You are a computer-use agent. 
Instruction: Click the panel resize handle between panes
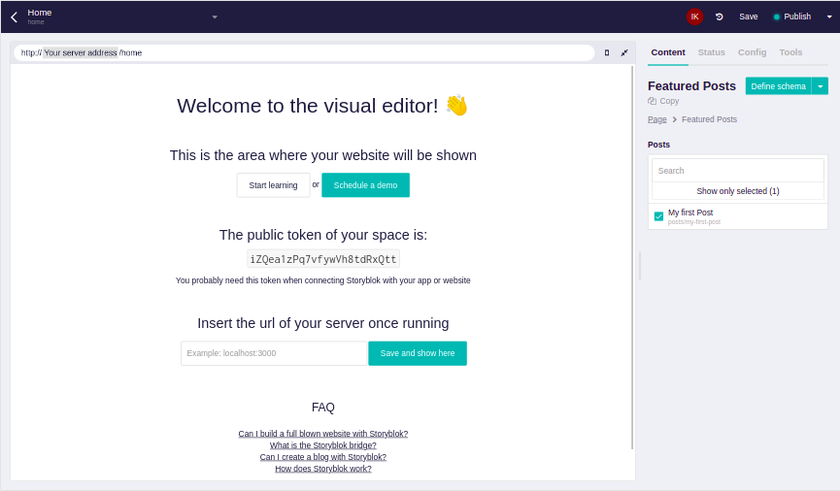tap(640, 266)
